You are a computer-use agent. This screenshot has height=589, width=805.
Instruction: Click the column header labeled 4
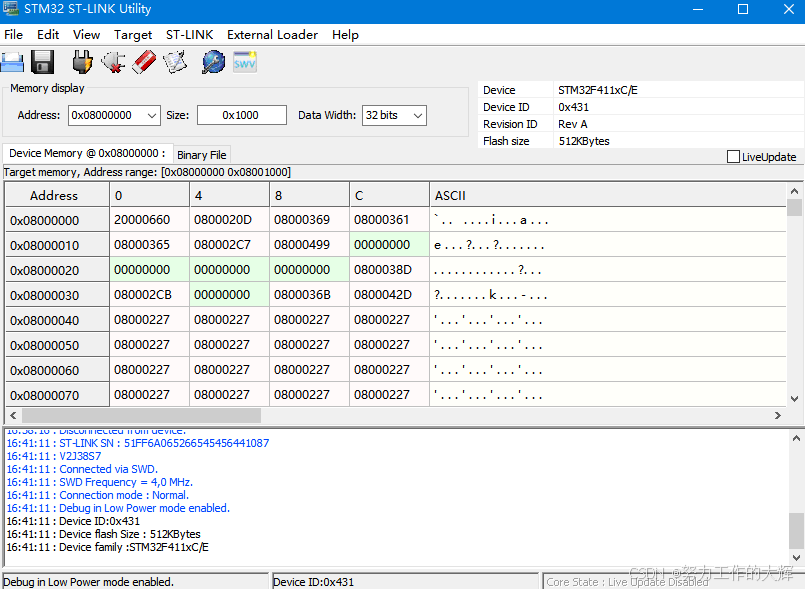click(x=229, y=195)
